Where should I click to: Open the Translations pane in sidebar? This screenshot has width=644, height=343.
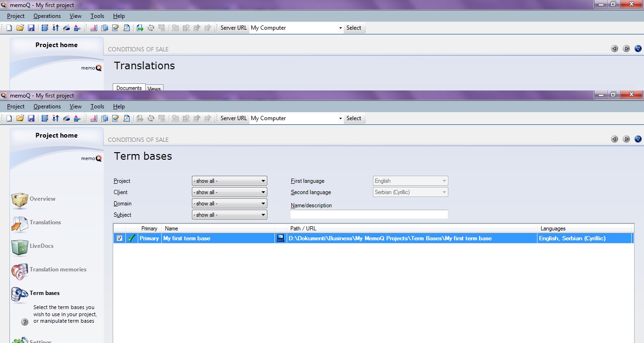36,223
